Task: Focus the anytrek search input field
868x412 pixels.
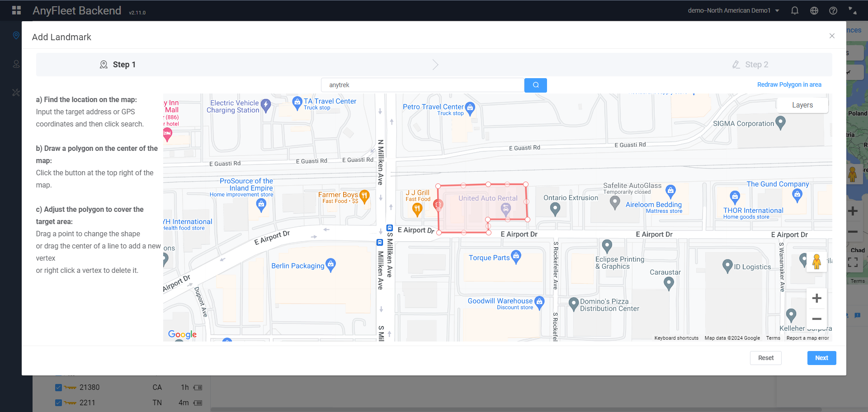Action: [x=422, y=85]
